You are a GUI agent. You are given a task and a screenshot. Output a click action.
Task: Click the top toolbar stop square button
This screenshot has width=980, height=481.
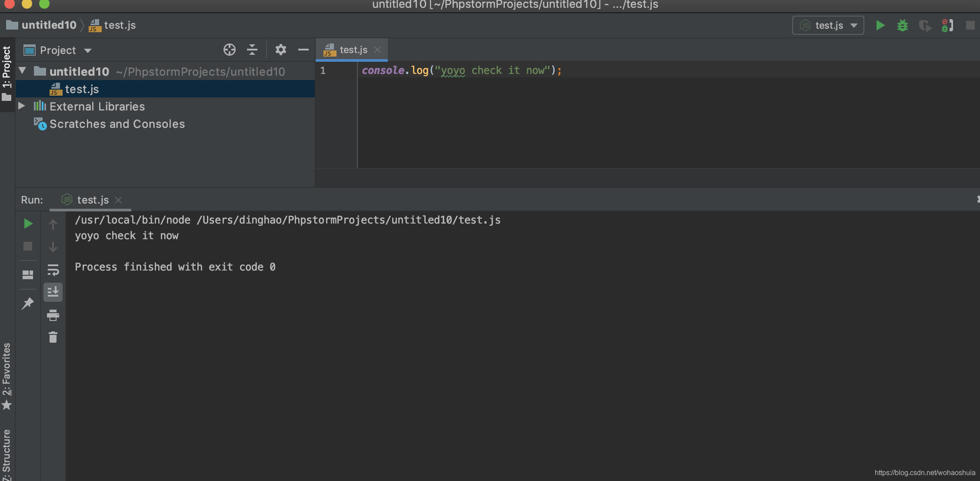coord(970,25)
